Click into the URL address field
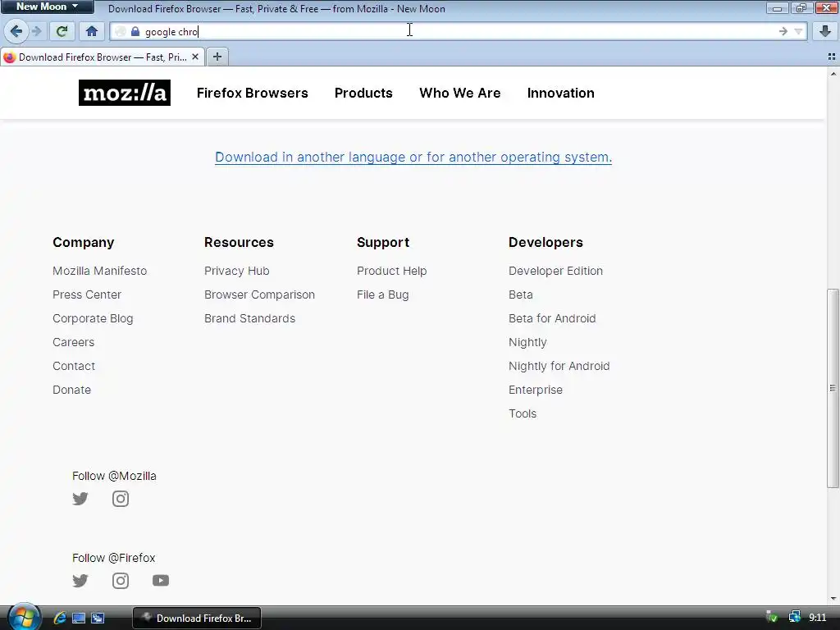The height and width of the screenshot is (630, 840). (x=458, y=32)
